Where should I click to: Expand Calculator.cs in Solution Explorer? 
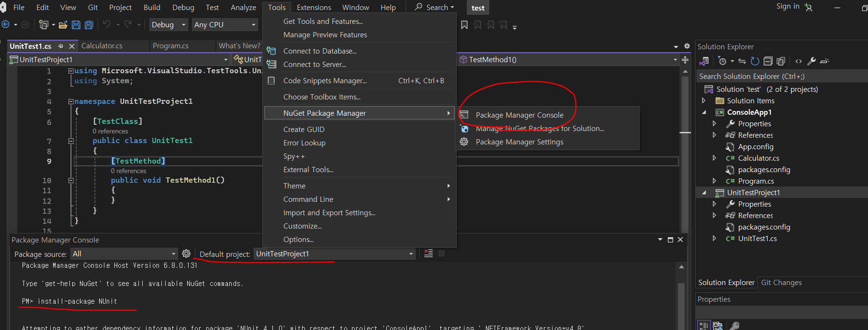click(x=714, y=158)
